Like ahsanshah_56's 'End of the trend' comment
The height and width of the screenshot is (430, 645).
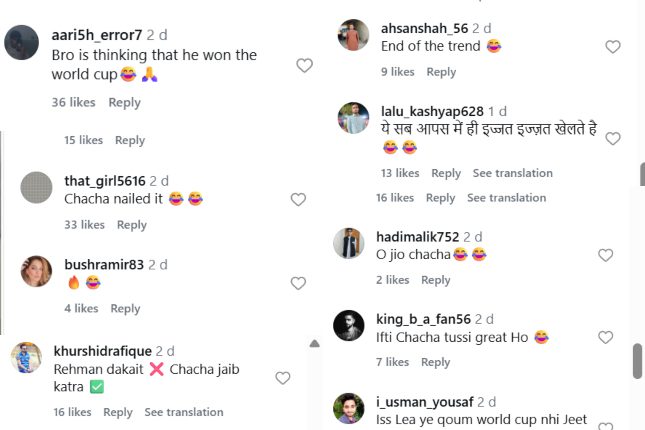coord(613,47)
